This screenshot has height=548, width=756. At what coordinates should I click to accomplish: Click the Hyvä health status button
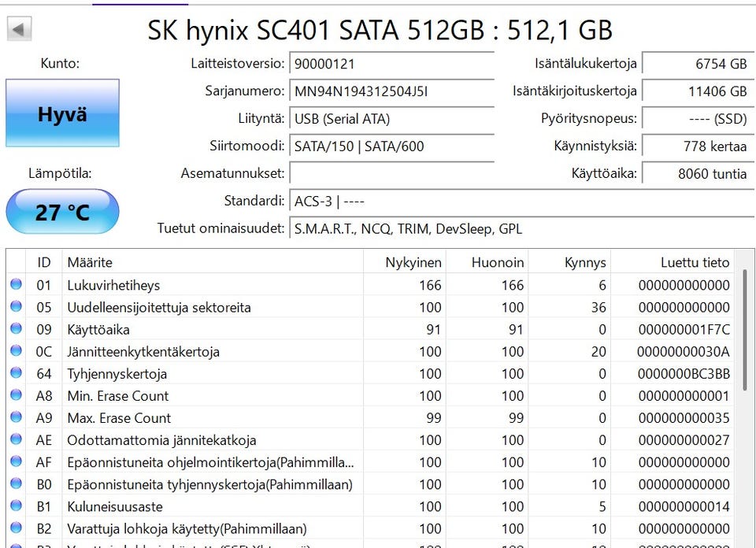(x=62, y=113)
